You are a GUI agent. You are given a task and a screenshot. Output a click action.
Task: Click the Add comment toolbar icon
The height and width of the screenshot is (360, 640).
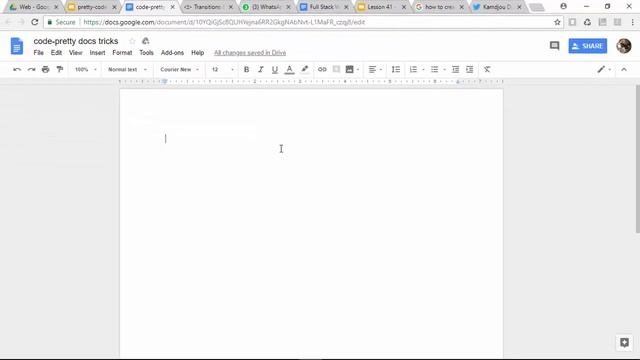[x=336, y=69]
